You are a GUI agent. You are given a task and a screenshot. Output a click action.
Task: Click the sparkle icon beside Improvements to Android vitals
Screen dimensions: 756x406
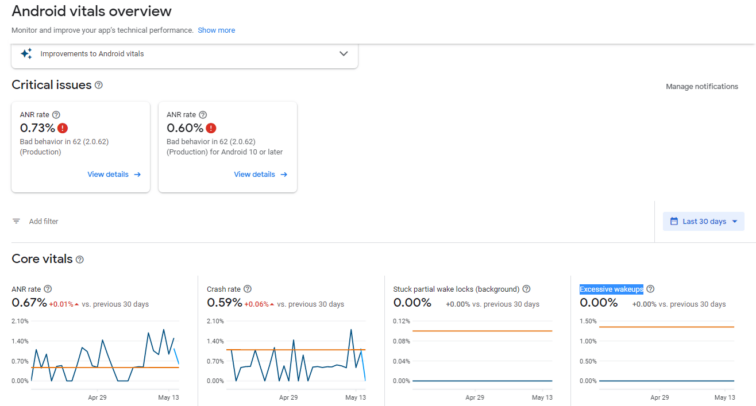pyautogui.click(x=27, y=54)
